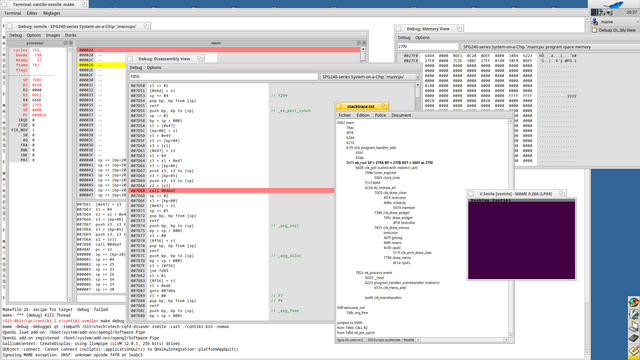The image size is (640, 360).
Task: Float the processor dock panel
Action: [x=65, y=43]
